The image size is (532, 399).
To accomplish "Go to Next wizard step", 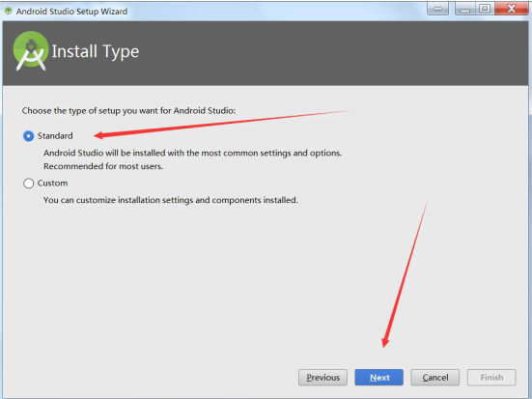I will 379,378.
